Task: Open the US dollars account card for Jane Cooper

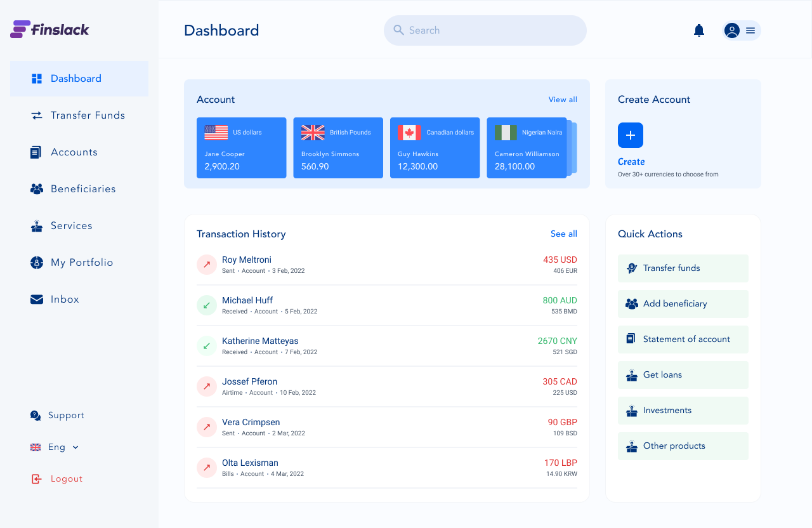Action: click(241, 148)
